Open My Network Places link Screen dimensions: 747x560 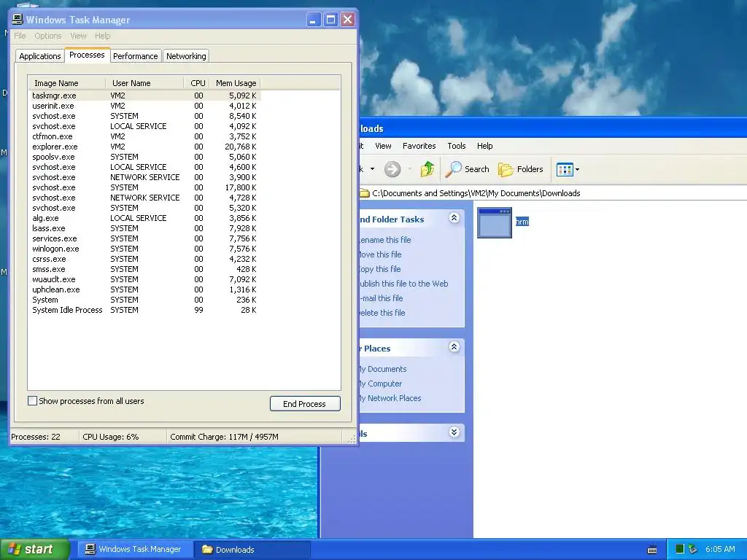pos(390,398)
